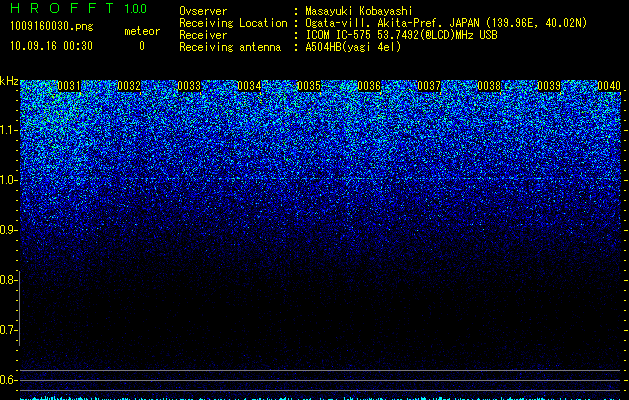Click the A504HB(yagi 4el) antenna value
The width and height of the screenshot is (629, 400).
pos(353,47)
